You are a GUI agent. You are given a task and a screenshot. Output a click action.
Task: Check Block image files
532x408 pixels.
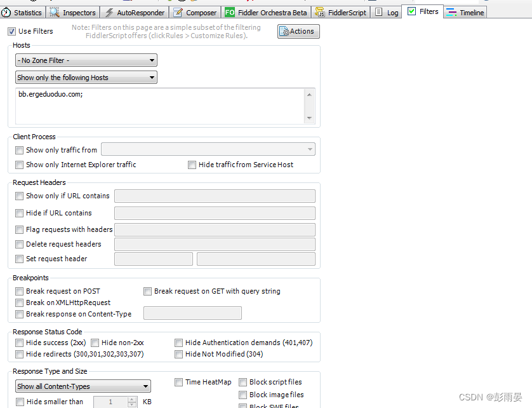[243, 395]
